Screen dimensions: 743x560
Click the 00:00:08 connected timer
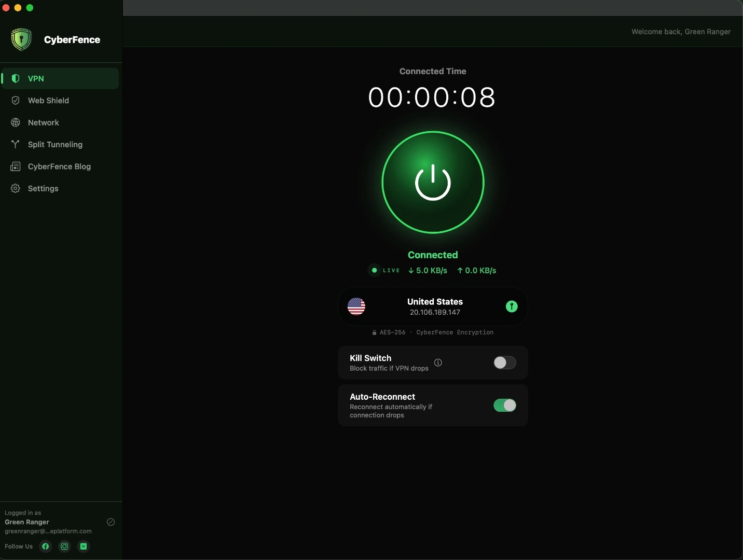click(432, 97)
